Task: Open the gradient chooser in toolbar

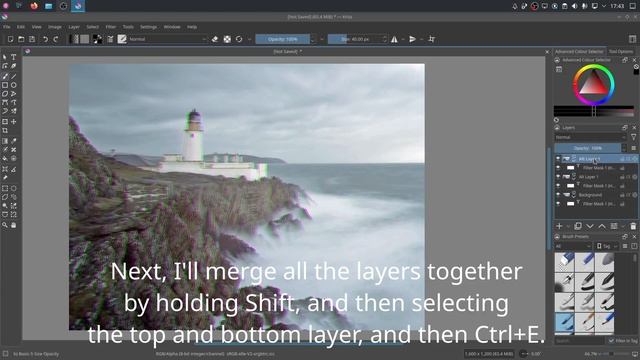Action: 74,39
